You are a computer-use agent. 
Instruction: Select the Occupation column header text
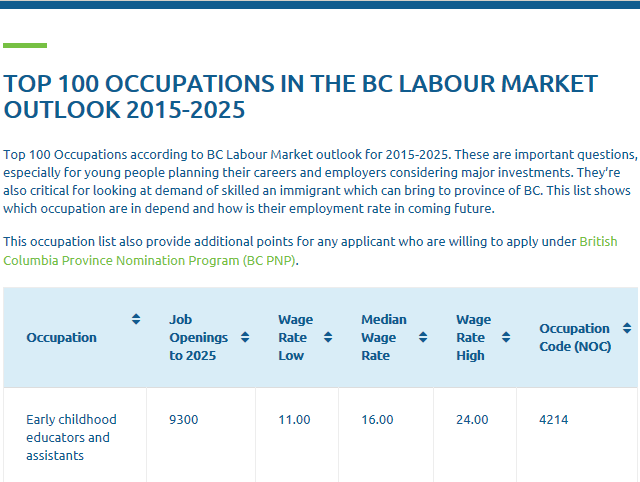tap(62, 338)
